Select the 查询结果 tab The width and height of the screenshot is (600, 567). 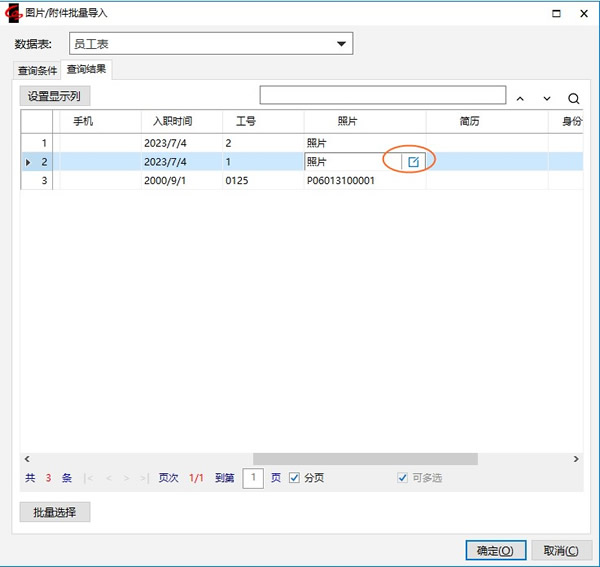pos(87,70)
